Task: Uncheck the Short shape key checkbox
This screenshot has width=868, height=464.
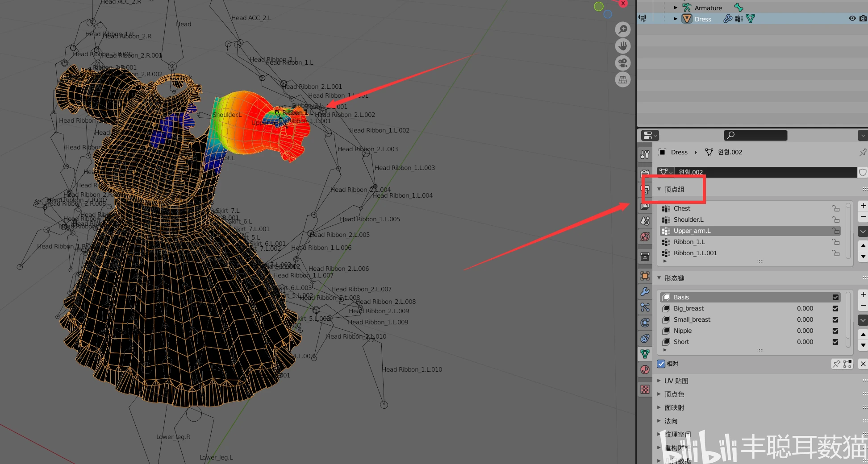Action: [835, 342]
